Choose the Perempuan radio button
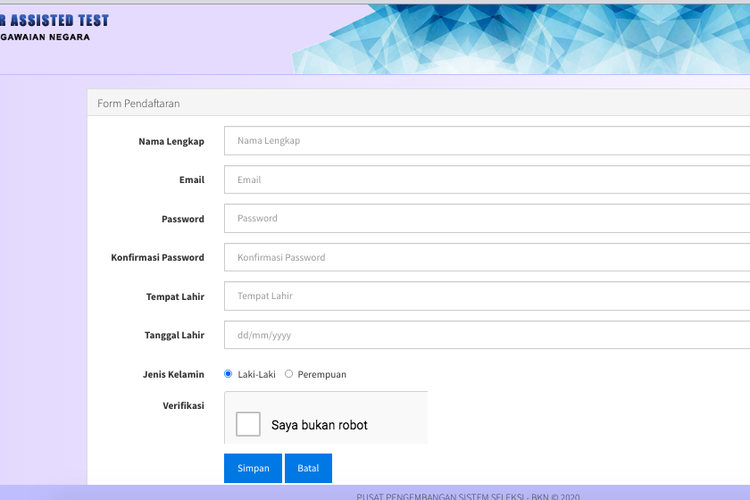The width and height of the screenshot is (750, 500). click(x=289, y=374)
